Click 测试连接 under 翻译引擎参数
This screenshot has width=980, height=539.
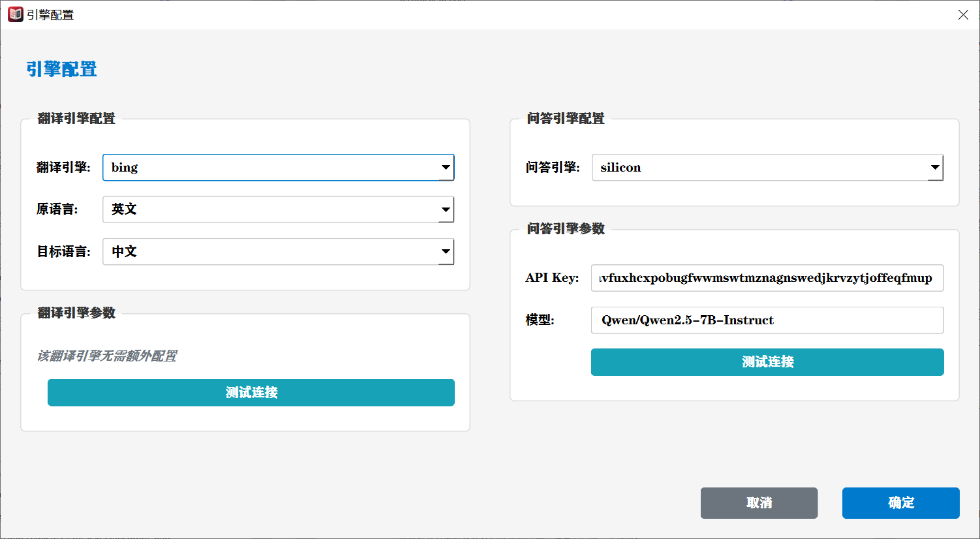coord(251,392)
